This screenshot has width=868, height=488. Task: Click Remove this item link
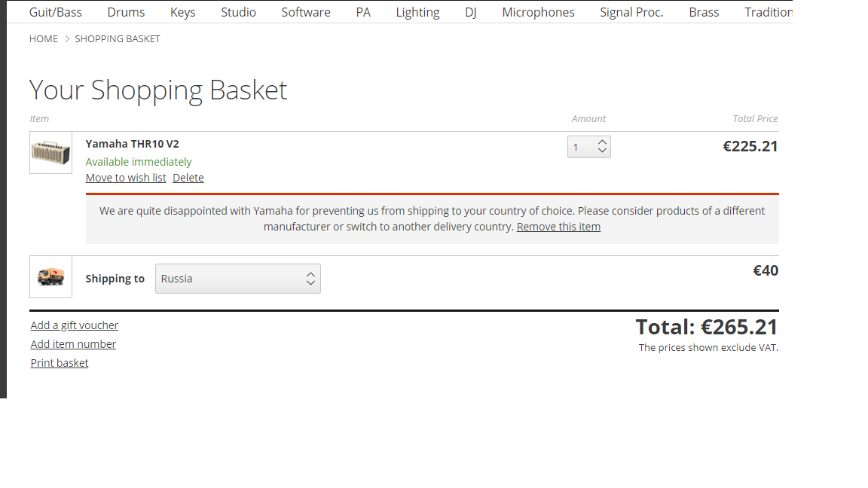[558, 227]
